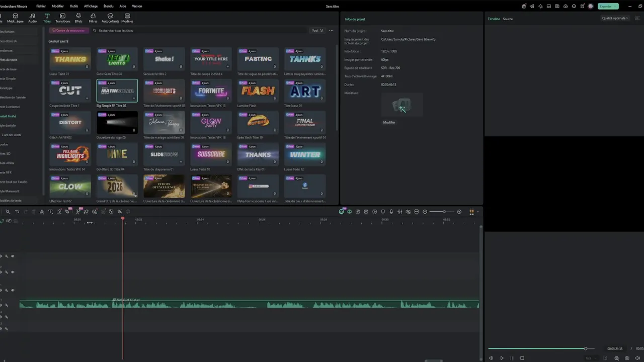Stop the preview playback
This screenshot has height=362, width=644.
coord(522,358)
